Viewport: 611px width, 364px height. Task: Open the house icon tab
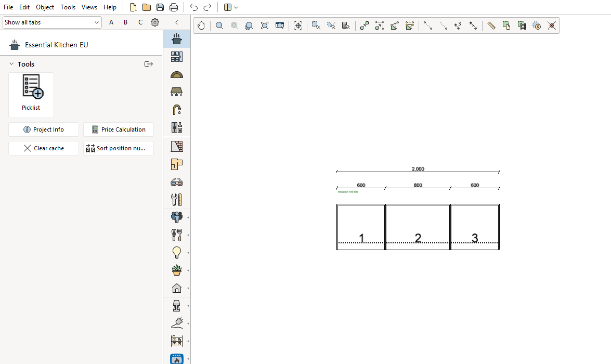point(176,288)
